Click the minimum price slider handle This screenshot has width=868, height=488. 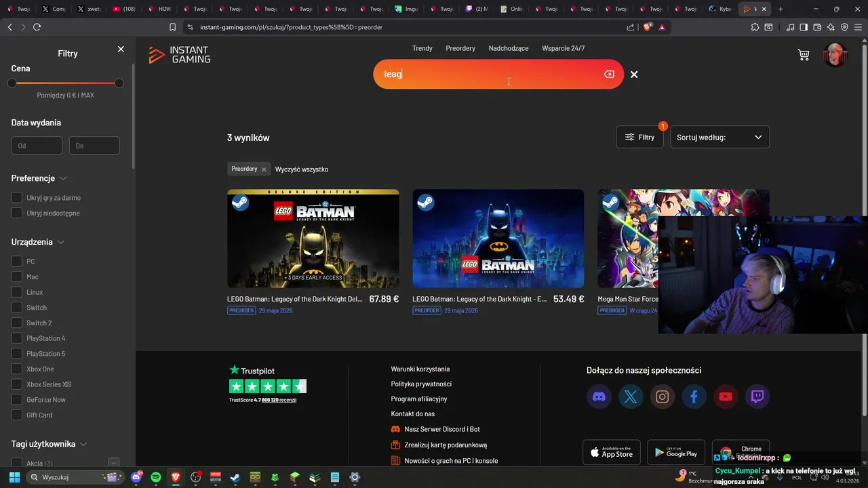tap(12, 83)
